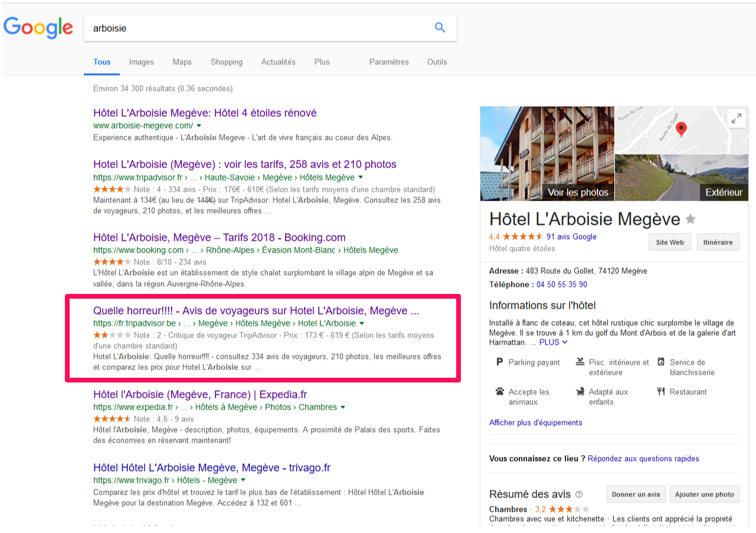This screenshot has height=533, width=756.
Task: Click the laundry service icon
Action: pos(661,362)
